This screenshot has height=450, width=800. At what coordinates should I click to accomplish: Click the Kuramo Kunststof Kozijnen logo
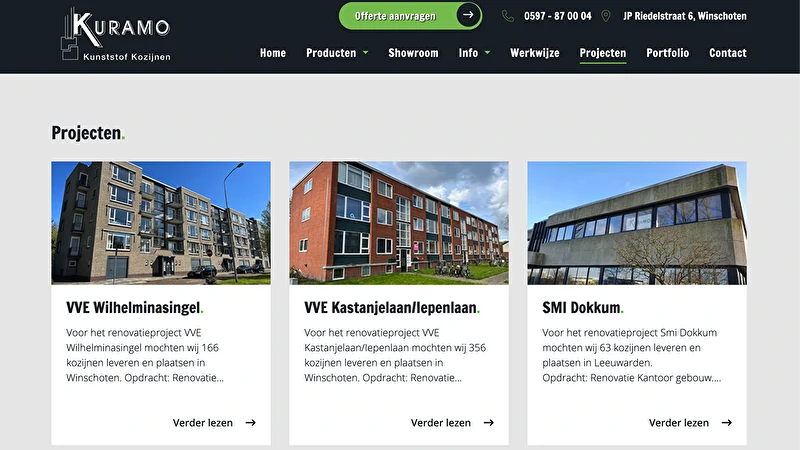(x=116, y=35)
